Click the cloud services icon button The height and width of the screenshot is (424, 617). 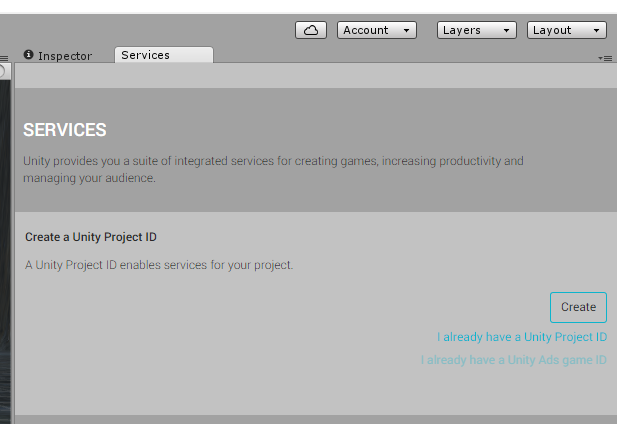tap(311, 30)
